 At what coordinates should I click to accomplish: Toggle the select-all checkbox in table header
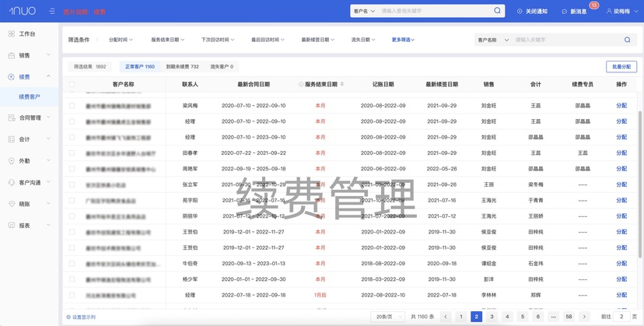pos(72,84)
